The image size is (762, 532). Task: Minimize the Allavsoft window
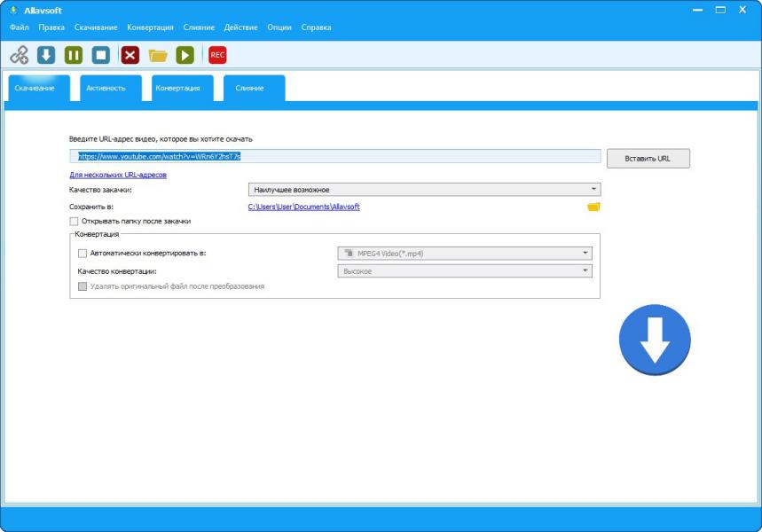(x=697, y=10)
